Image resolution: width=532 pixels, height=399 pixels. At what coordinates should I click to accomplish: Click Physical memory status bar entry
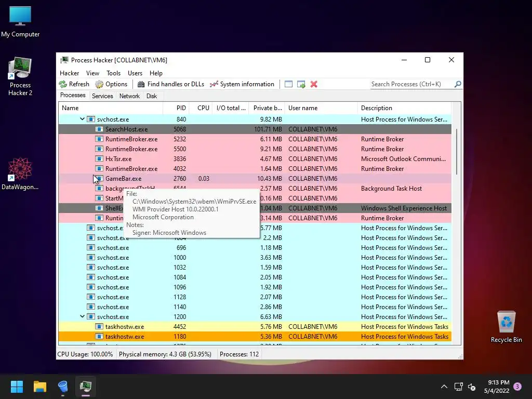pyautogui.click(x=165, y=354)
